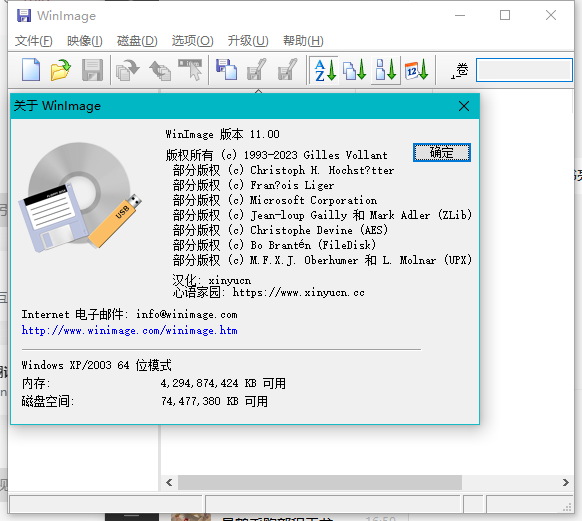Click the Inject files toolbar icon
The width and height of the screenshot is (582, 521).
click(226, 70)
